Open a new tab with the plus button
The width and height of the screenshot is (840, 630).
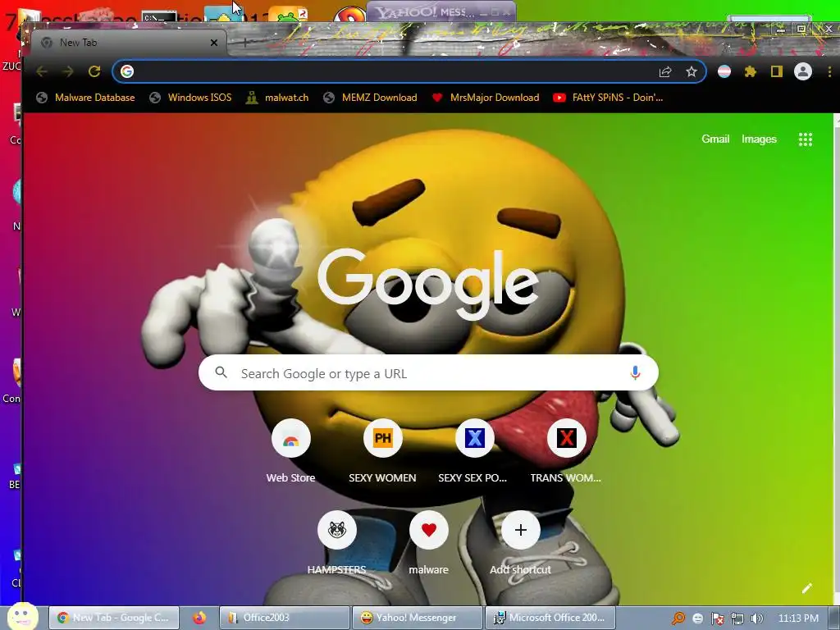pos(244,43)
